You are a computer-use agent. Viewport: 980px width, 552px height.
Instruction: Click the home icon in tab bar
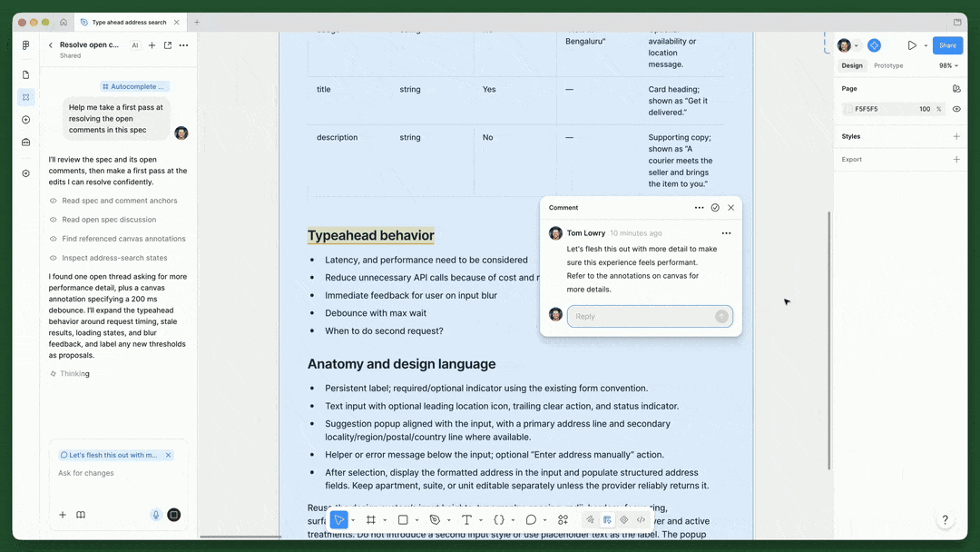pos(64,22)
